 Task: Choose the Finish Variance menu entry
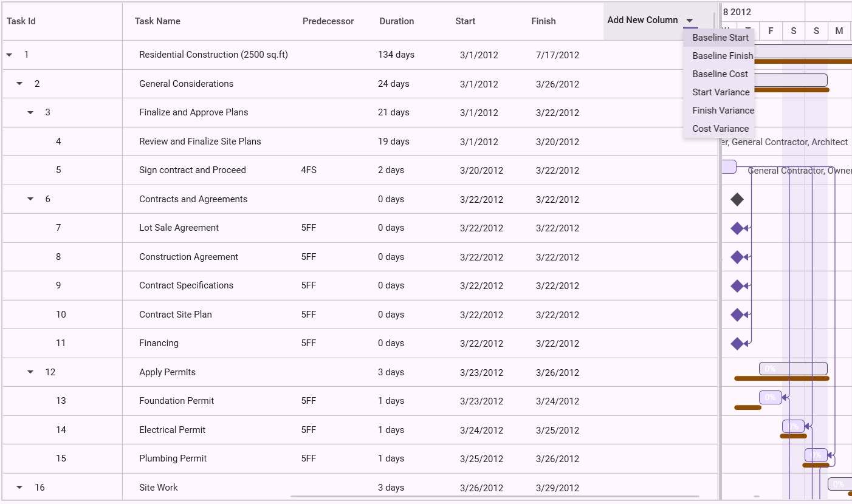[720, 111]
